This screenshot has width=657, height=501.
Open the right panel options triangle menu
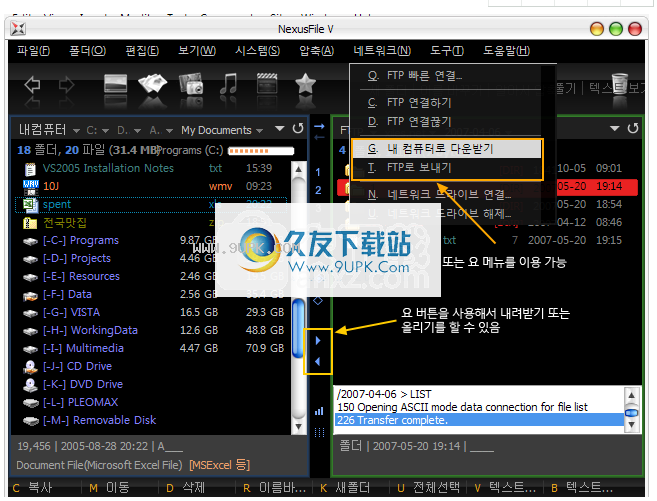click(615, 128)
